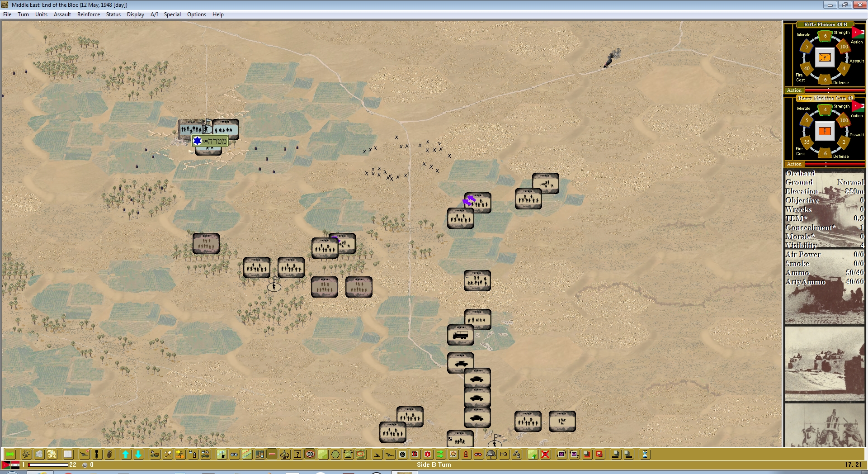Click the "Orchard" terrain label

(x=800, y=173)
